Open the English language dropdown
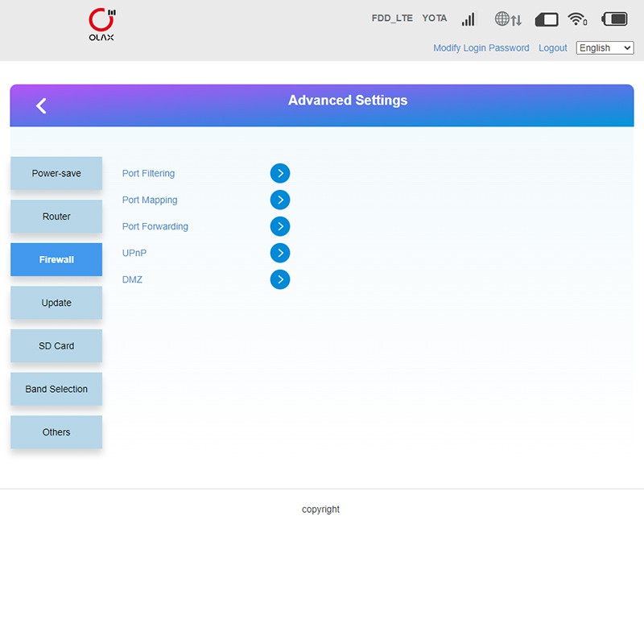The width and height of the screenshot is (644, 644). 605,48
